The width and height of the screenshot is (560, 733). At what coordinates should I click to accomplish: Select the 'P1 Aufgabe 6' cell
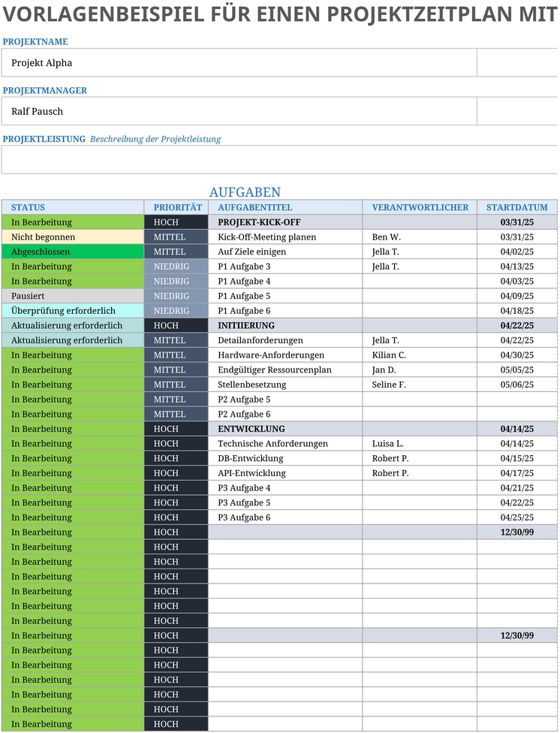(285, 311)
